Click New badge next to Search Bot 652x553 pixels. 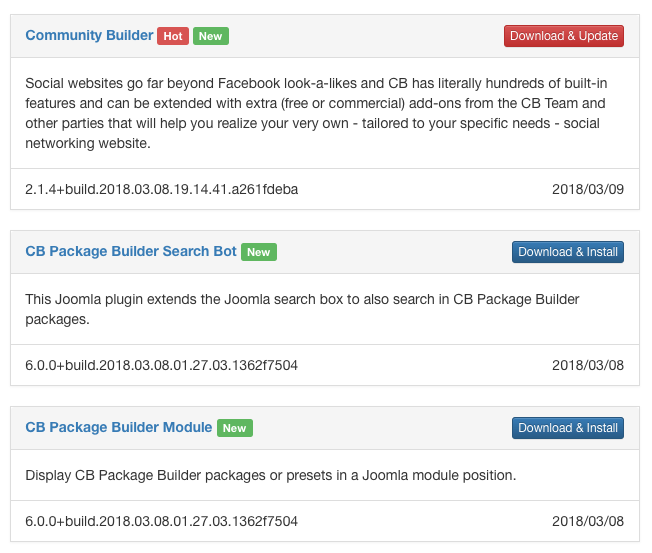click(259, 252)
